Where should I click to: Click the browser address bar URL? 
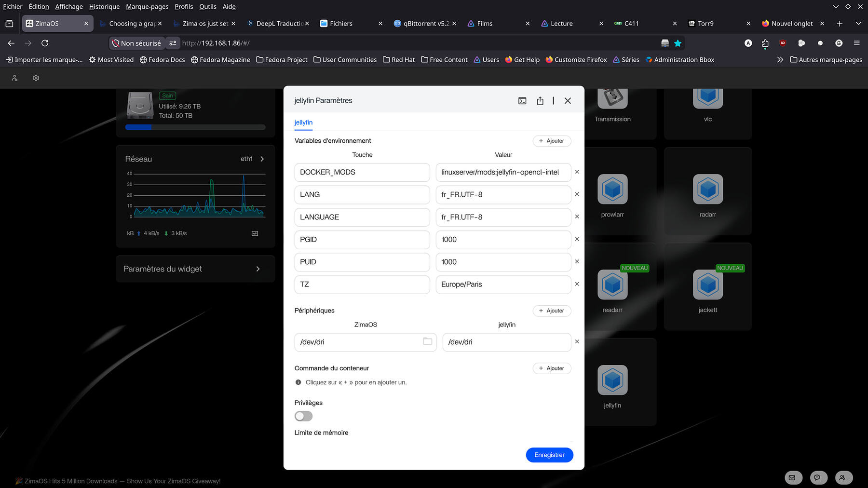[x=216, y=43]
